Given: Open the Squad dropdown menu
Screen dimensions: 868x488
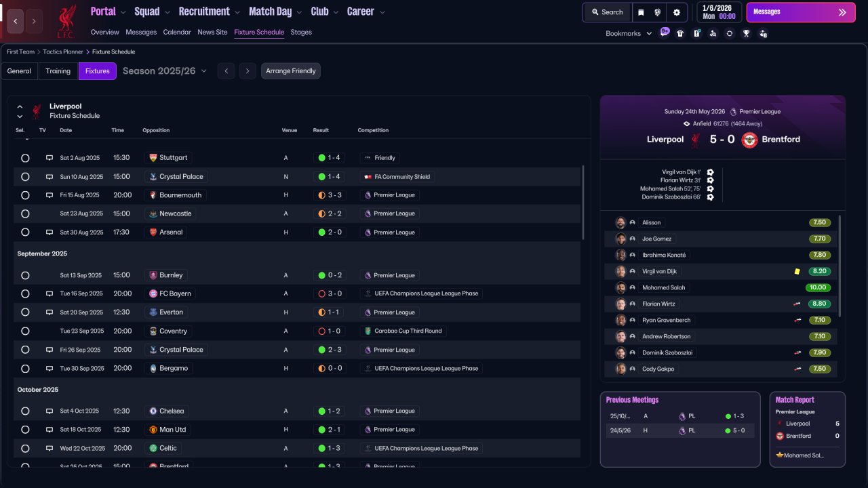Looking at the screenshot, I should [152, 12].
